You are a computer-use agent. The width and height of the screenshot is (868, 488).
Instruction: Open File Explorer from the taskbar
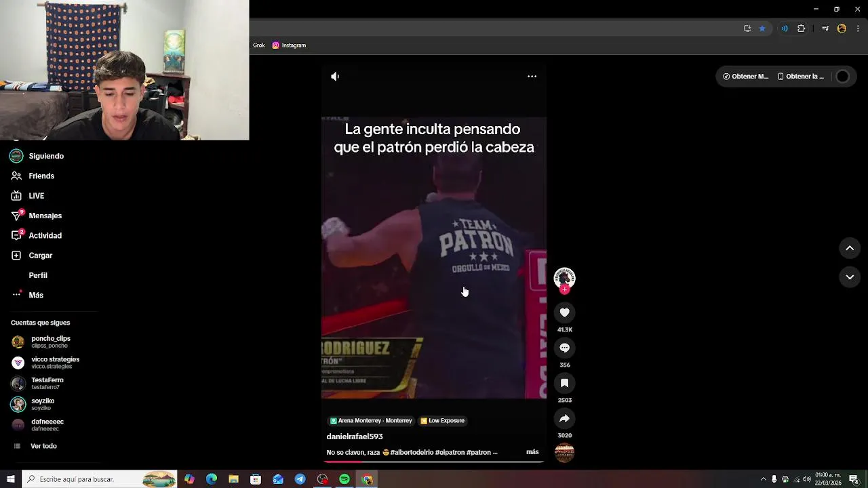(233, 479)
